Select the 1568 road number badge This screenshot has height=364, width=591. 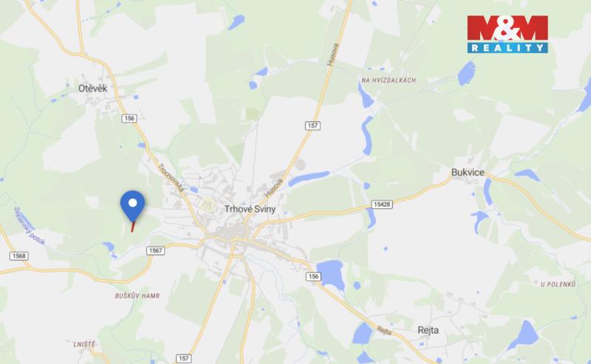click(x=19, y=256)
